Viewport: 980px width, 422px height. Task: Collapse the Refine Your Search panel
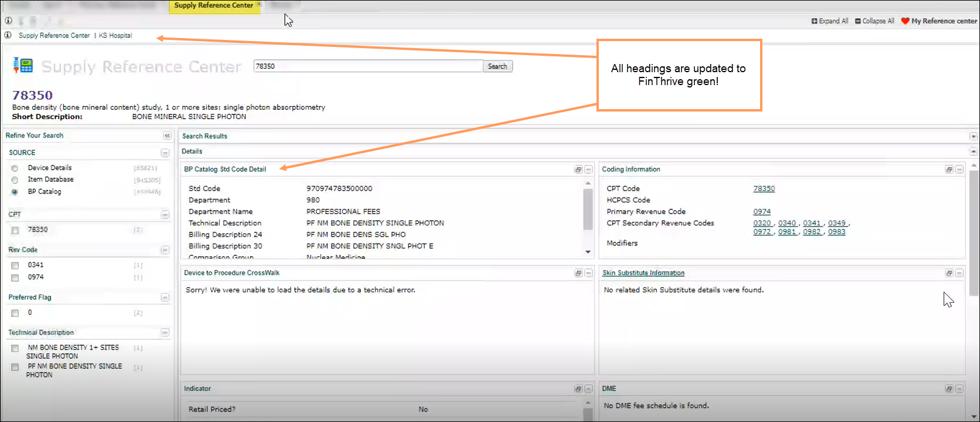click(167, 136)
